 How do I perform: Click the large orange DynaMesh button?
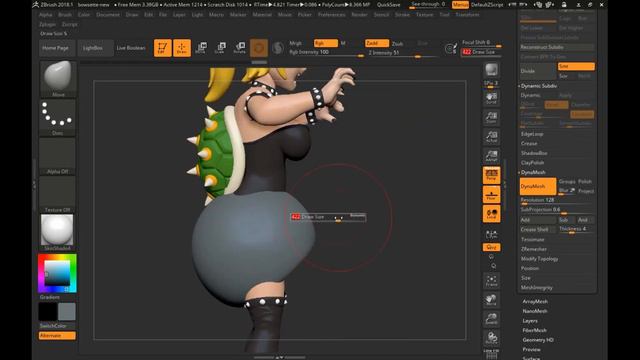(x=538, y=186)
